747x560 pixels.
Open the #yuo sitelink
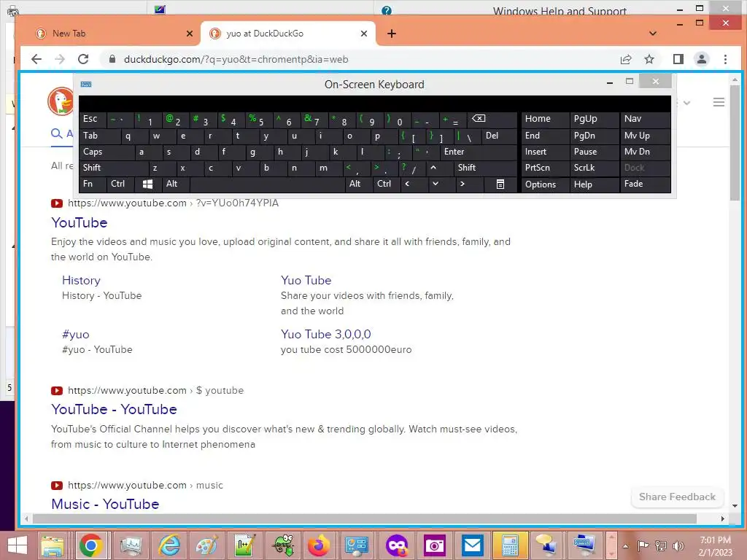(75, 334)
